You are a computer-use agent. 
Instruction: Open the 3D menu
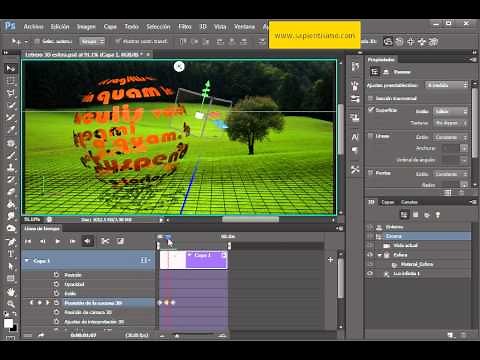pos(203,27)
